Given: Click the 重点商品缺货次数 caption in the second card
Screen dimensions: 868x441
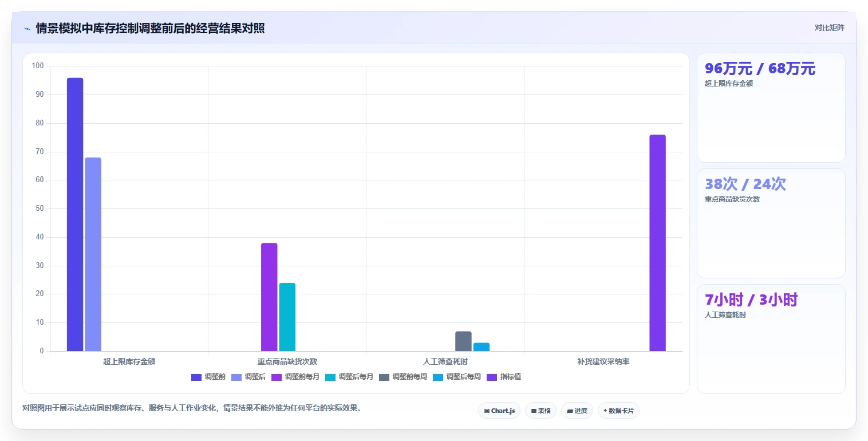Looking at the screenshot, I should point(732,199).
